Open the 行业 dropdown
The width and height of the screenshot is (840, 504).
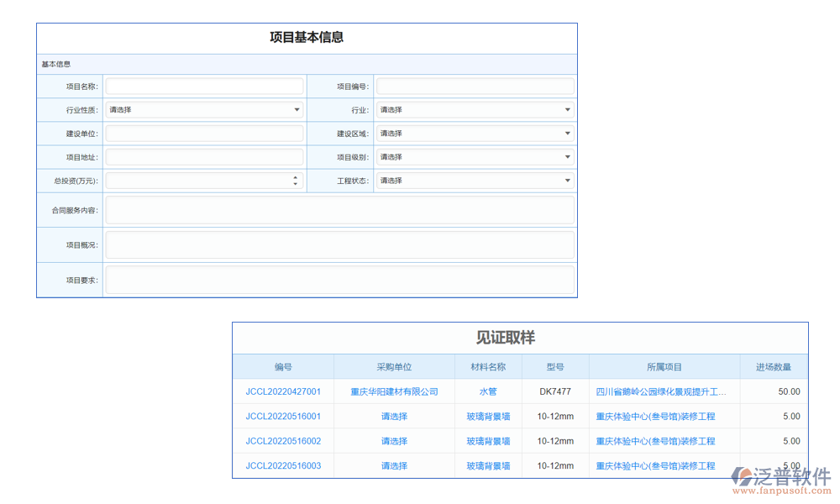[x=475, y=110]
